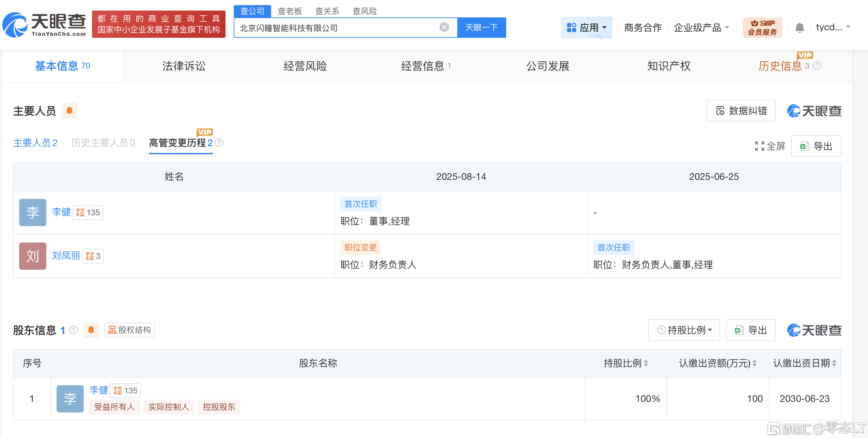Click help icon next to 高管变更历程
This screenshot has width=868, height=438.
[219, 143]
